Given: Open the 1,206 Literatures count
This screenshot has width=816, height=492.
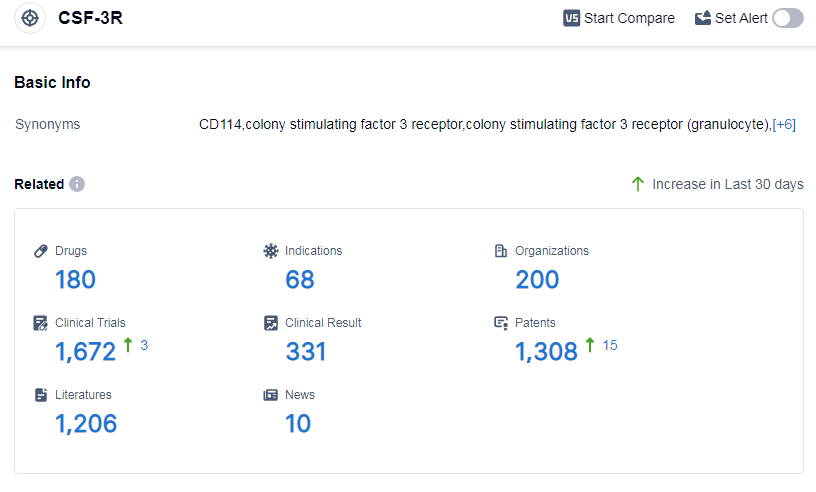Looking at the screenshot, I should pos(86,424).
